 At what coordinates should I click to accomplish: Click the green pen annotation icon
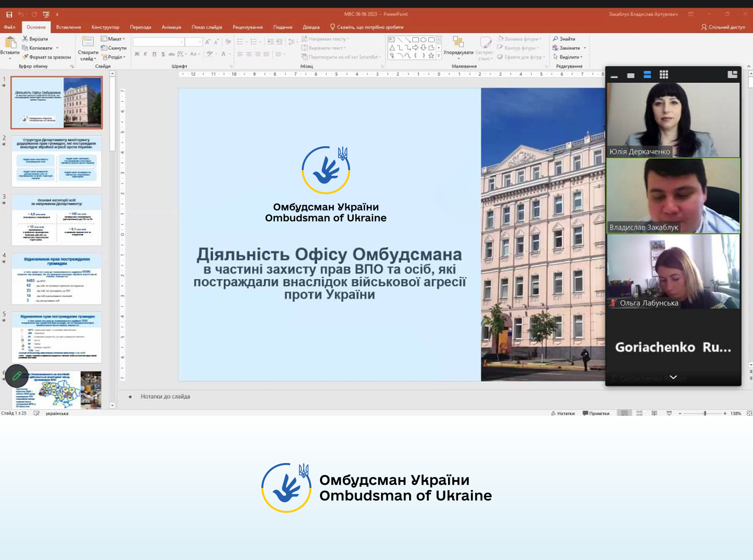point(17,375)
